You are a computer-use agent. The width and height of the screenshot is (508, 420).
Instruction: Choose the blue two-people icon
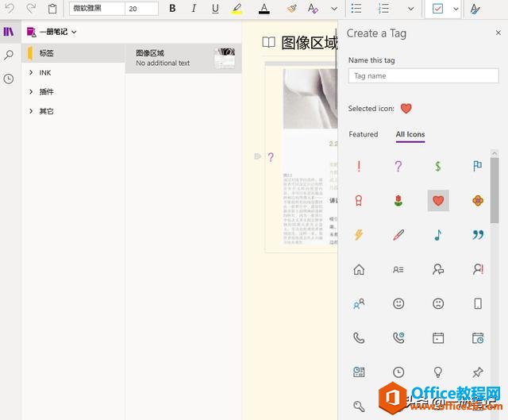(359, 303)
